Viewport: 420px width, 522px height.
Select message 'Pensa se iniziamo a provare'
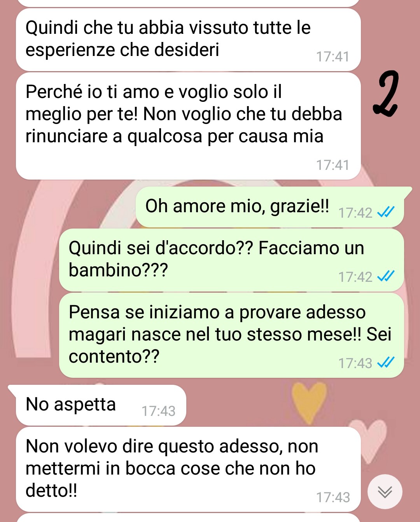[x=231, y=335]
